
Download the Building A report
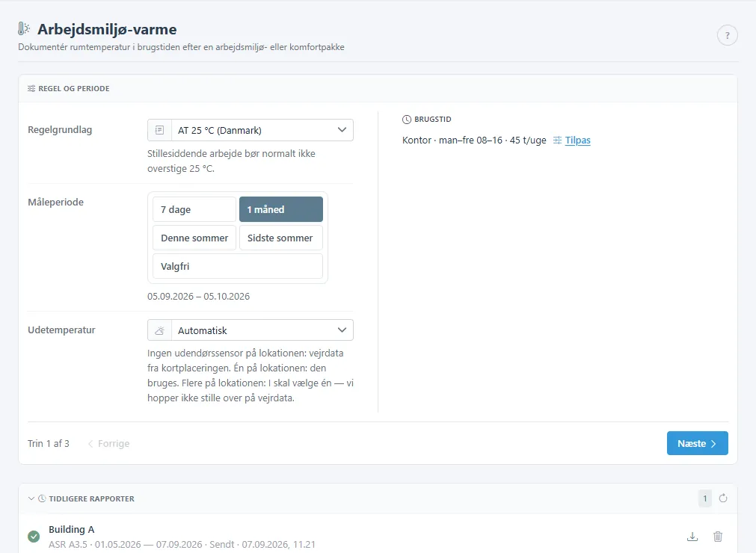[x=692, y=536]
